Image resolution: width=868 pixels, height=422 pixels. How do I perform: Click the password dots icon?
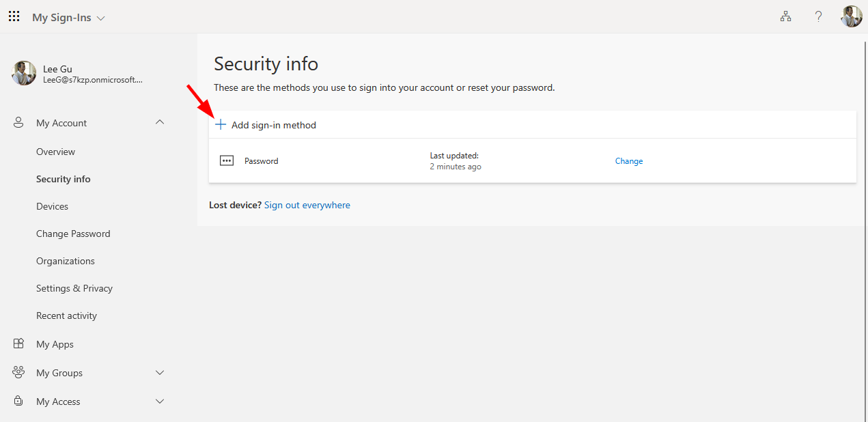point(227,161)
